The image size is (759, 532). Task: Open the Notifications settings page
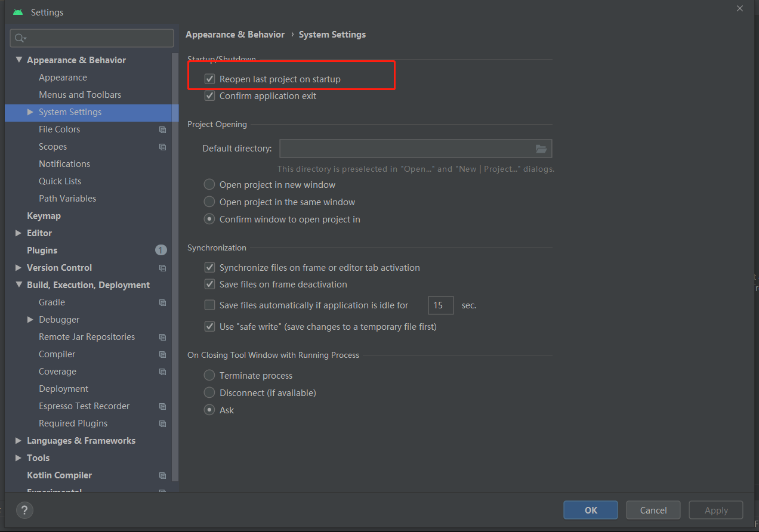(64, 163)
